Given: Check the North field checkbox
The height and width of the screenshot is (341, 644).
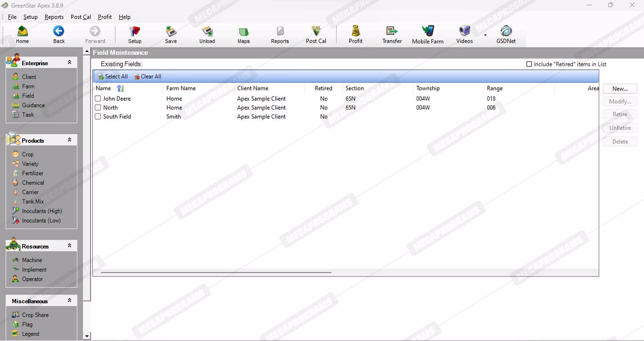Looking at the screenshot, I should pos(98,108).
